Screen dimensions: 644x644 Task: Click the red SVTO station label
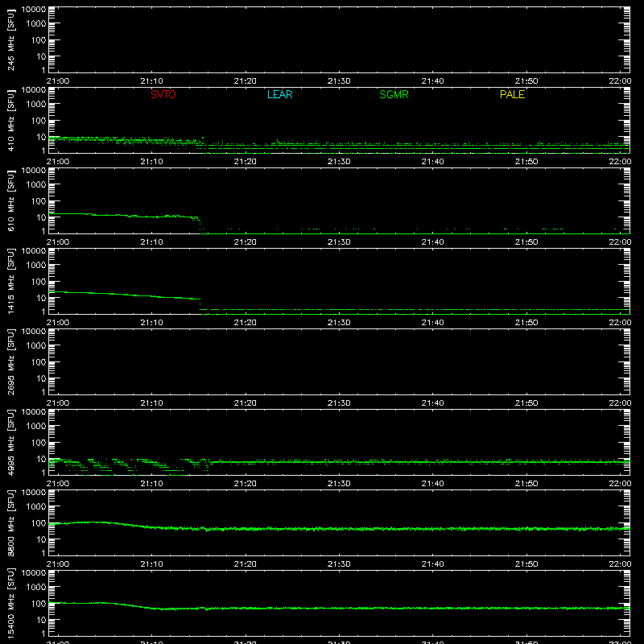pyautogui.click(x=163, y=94)
